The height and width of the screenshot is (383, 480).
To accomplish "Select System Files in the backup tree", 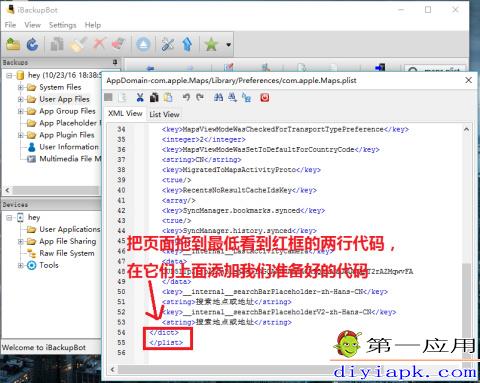I will pos(60,87).
